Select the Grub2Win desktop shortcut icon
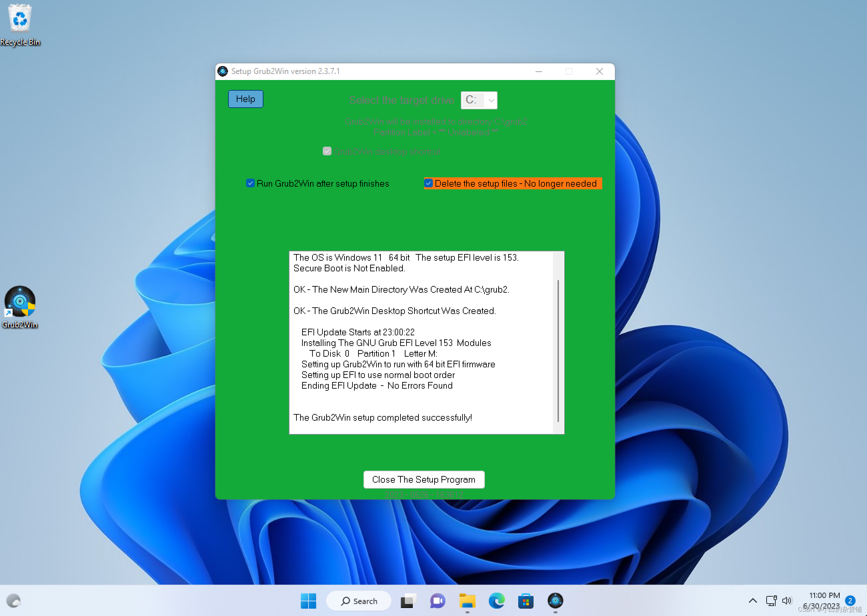Image resolution: width=867 pixels, height=616 pixels. click(x=20, y=307)
